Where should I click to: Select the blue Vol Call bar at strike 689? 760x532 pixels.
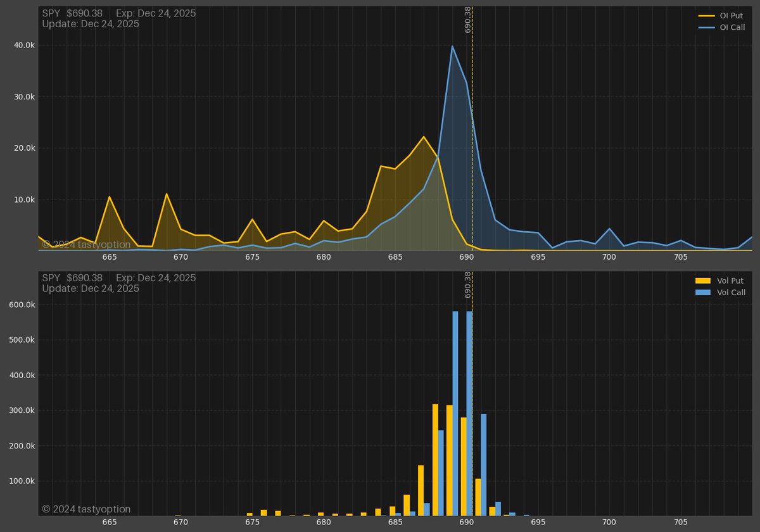point(455,413)
